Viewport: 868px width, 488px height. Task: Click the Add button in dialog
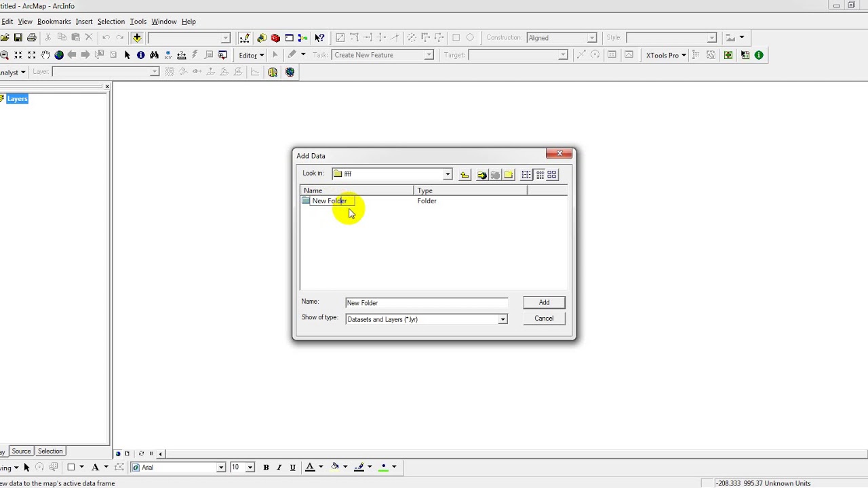coord(544,302)
